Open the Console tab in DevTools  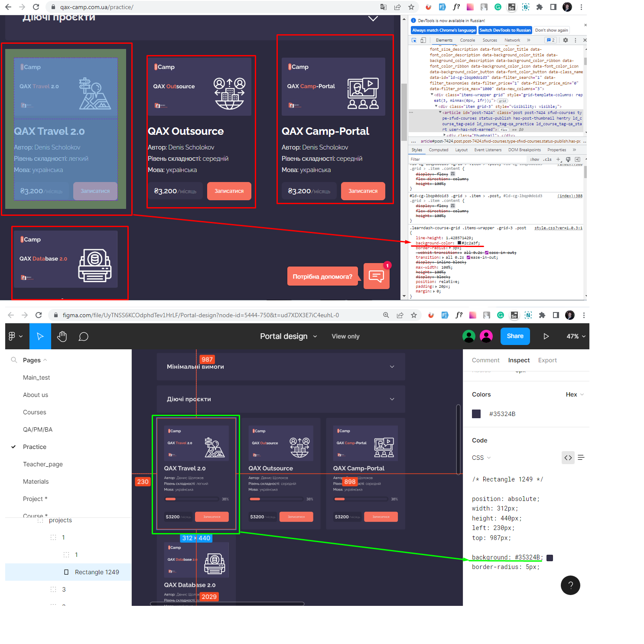tap(468, 40)
